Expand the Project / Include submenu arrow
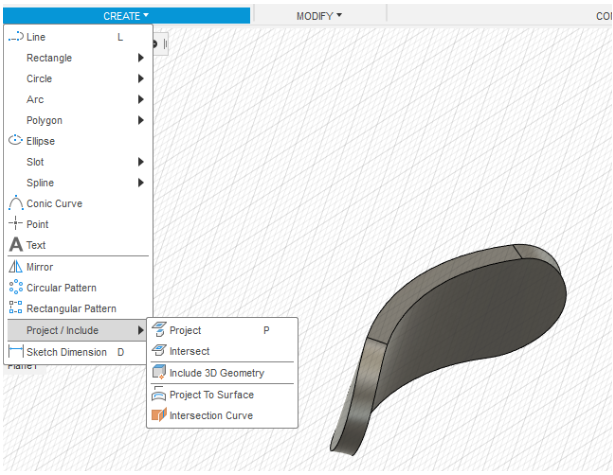 [x=141, y=330]
